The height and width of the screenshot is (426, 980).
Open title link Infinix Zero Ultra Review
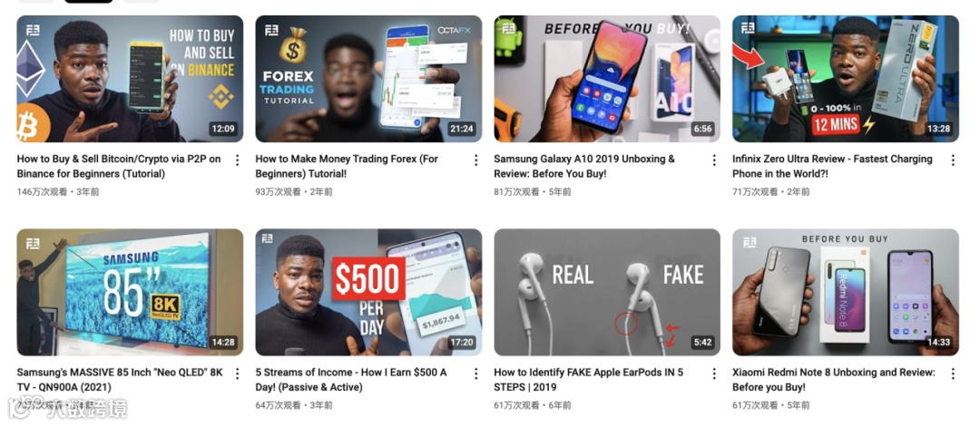[832, 166]
